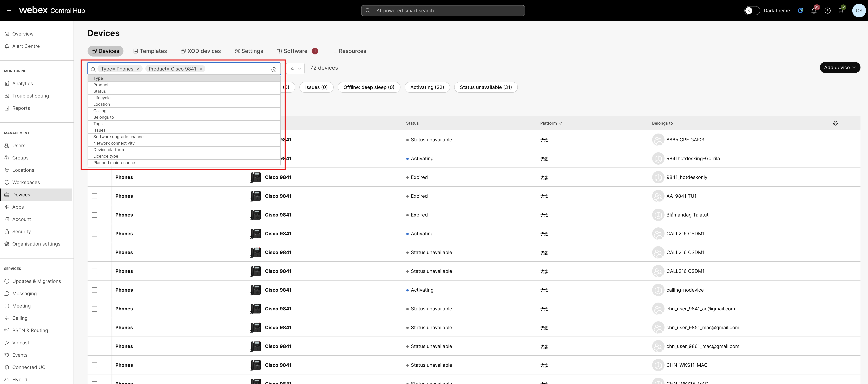
Task: Choose Status in filter suggestion list
Action: point(100,91)
